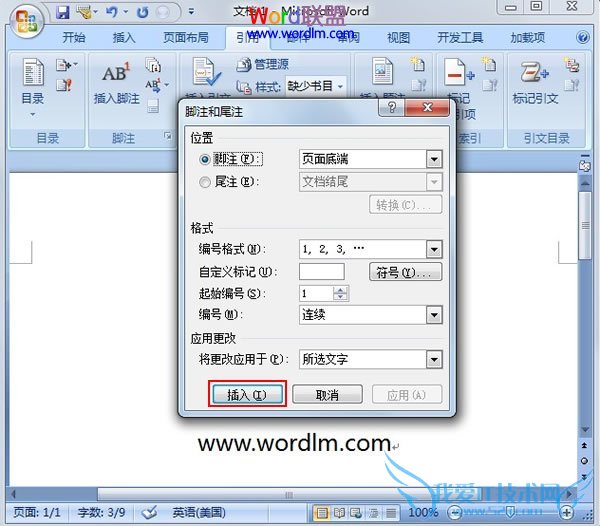
Task: Click 英语(美国) language indicator
Action: [x=199, y=513]
